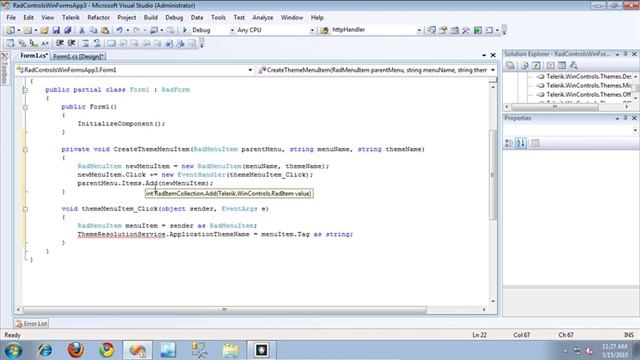This screenshot has width=640, height=360.
Task: Click the Paste clipboard icon
Action: click(105, 30)
